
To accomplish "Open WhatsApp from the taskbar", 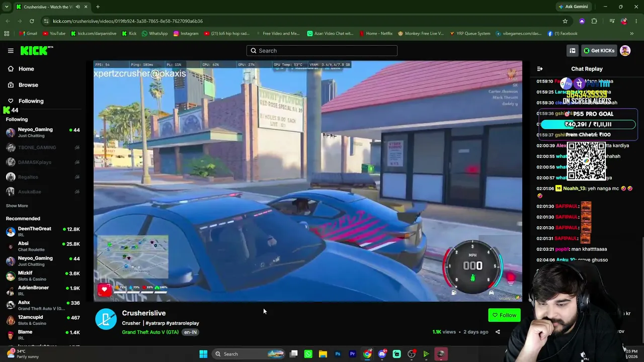I will click(308, 354).
